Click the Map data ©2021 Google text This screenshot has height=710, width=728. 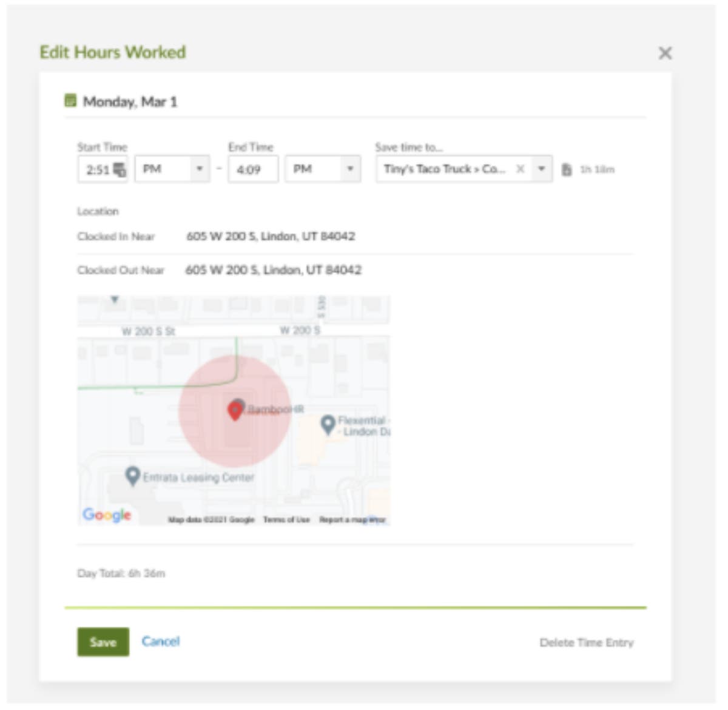[212, 519]
